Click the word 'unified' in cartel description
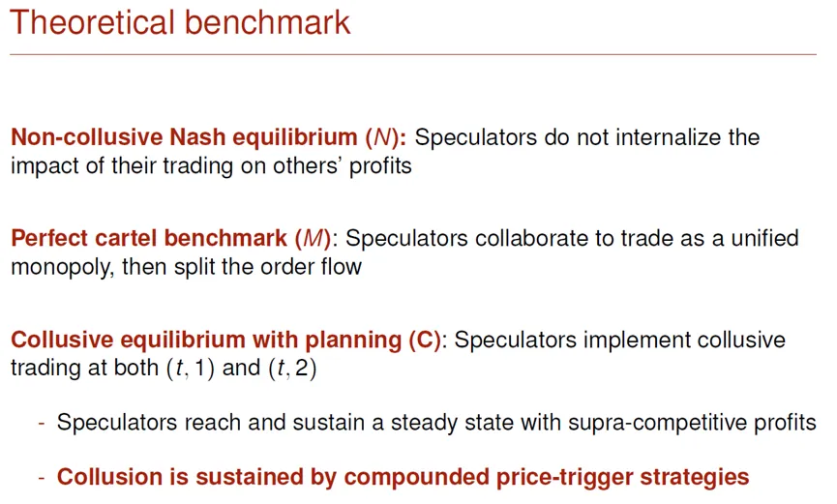This screenshot has width=837, height=504. [764, 238]
